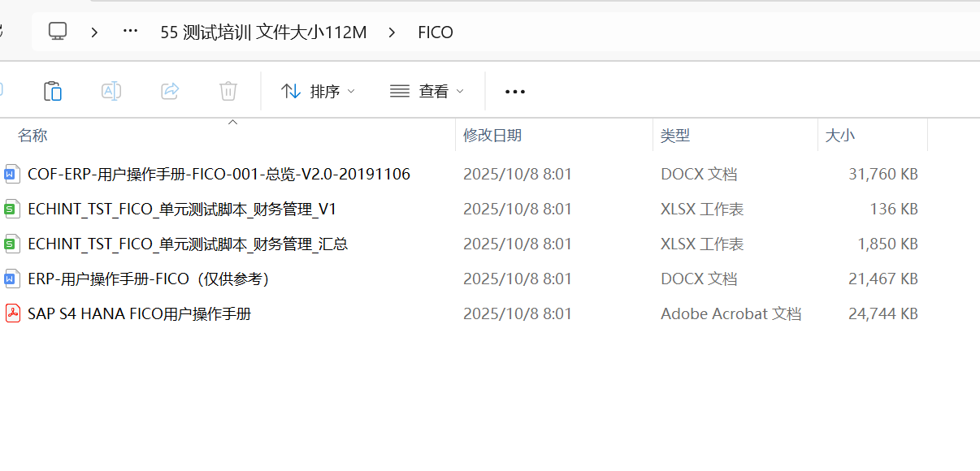The image size is (980, 471).
Task: Sort by 大小 column header
Action: [840, 136]
